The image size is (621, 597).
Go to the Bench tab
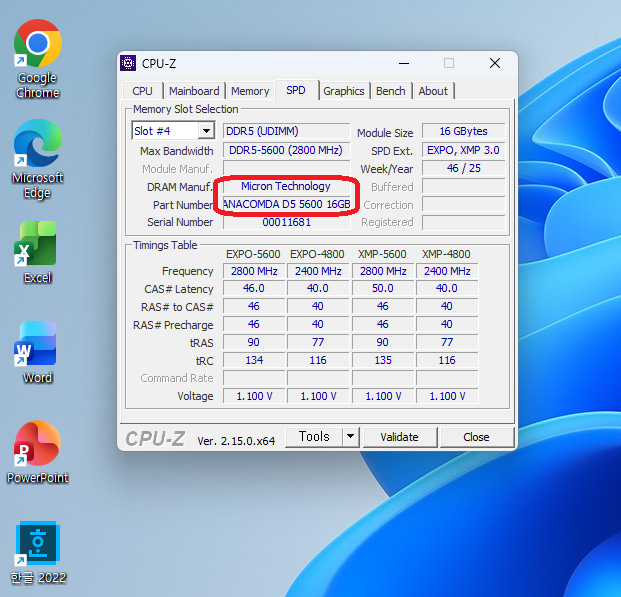click(x=390, y=91)
